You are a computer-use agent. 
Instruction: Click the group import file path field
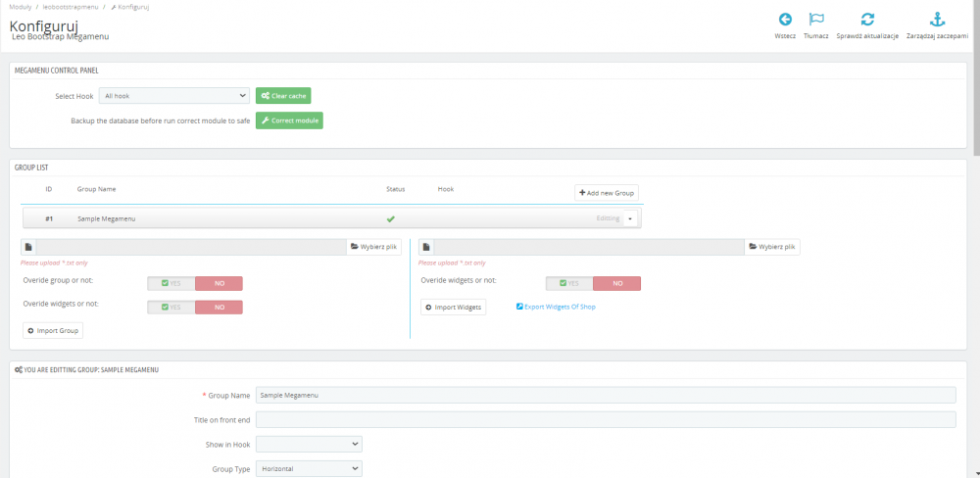[x=191, y=247]
